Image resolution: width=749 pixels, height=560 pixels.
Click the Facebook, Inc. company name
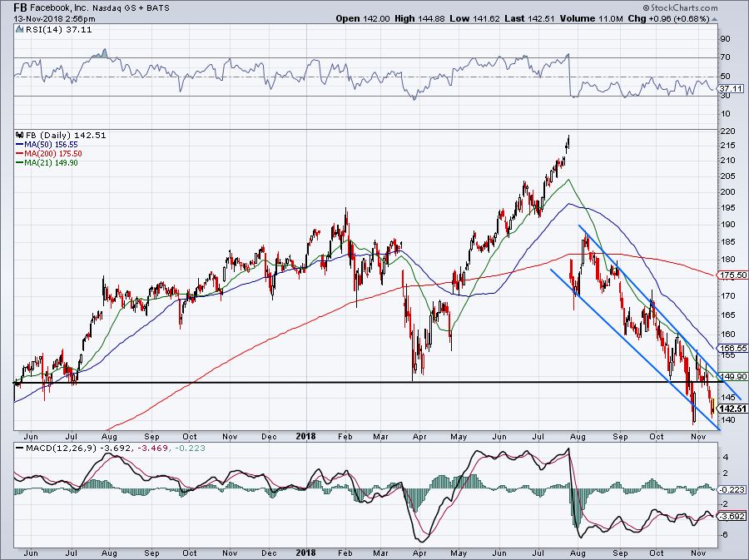point(60,7)
